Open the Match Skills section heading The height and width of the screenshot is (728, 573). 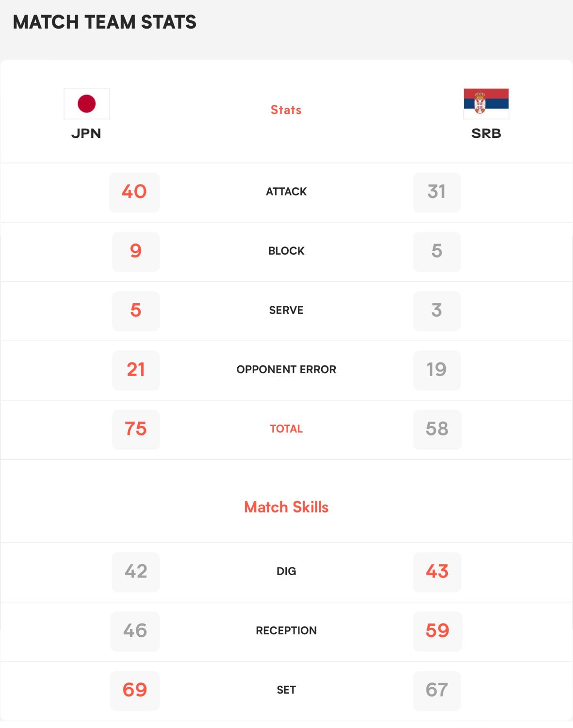pos(286,507)
